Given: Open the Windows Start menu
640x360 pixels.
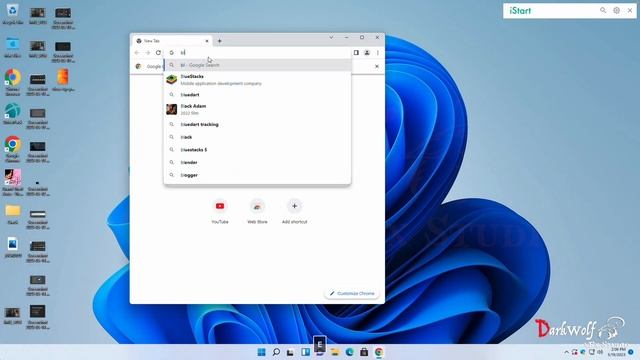Looking at the screenshot, I should pyautogui.click(x=262, y=352).
